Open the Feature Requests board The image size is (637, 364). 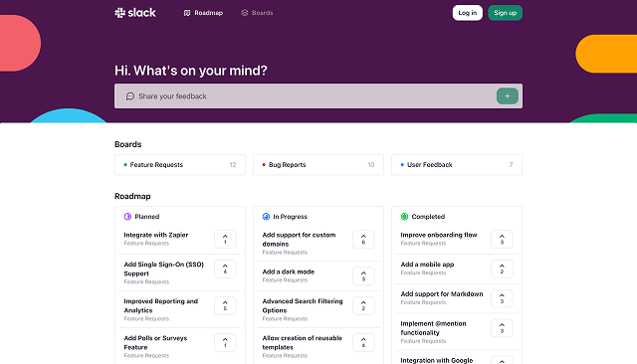click(180, 165)
